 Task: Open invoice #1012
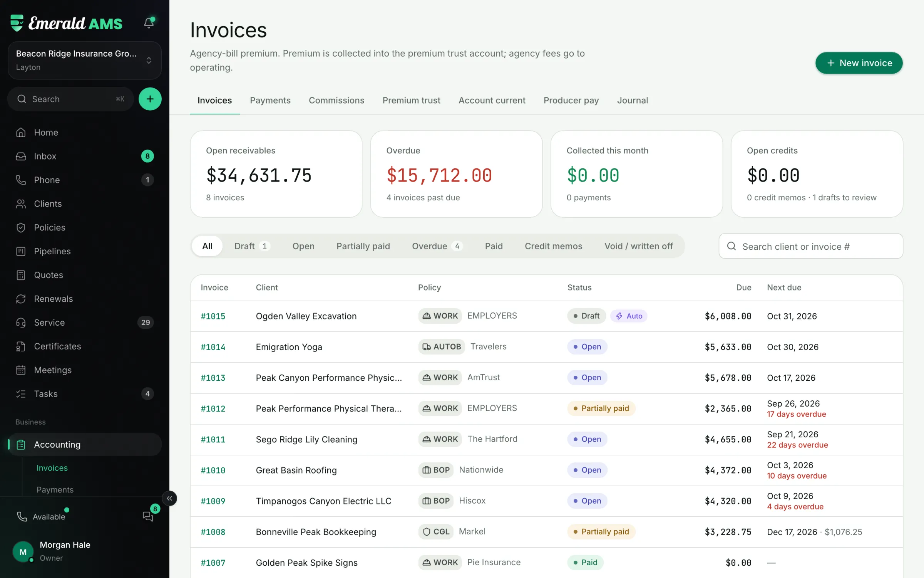click(213, 408)
